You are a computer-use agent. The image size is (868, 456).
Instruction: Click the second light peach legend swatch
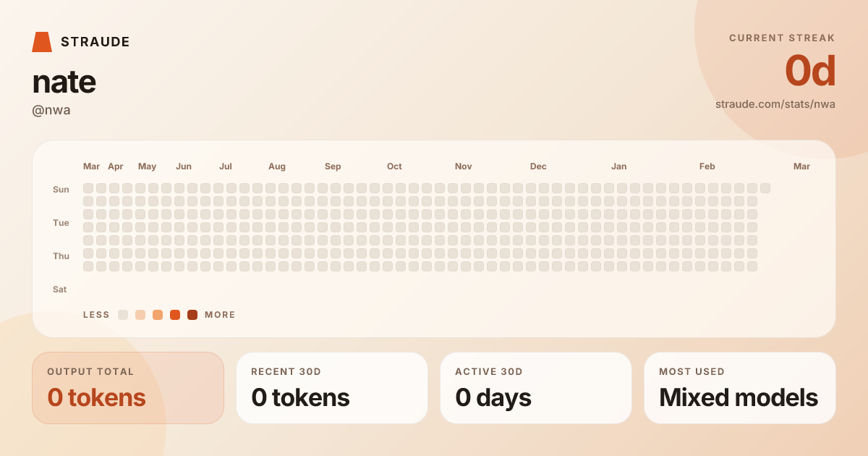tap(140, 315)
